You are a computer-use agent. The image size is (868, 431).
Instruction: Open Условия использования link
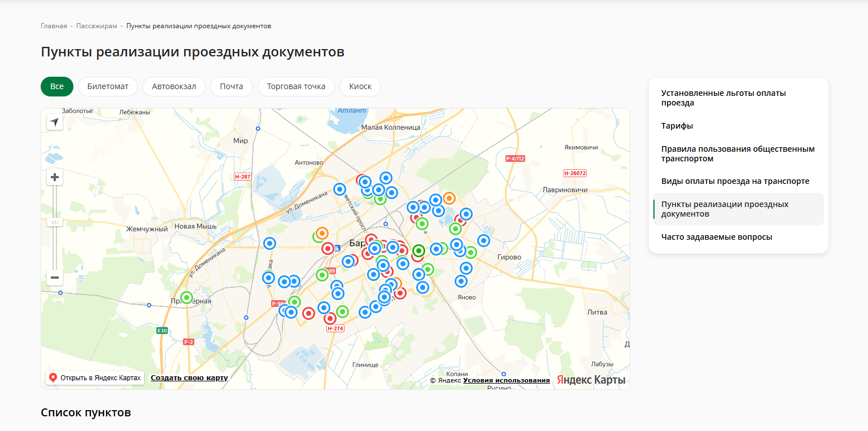(507, 380)
